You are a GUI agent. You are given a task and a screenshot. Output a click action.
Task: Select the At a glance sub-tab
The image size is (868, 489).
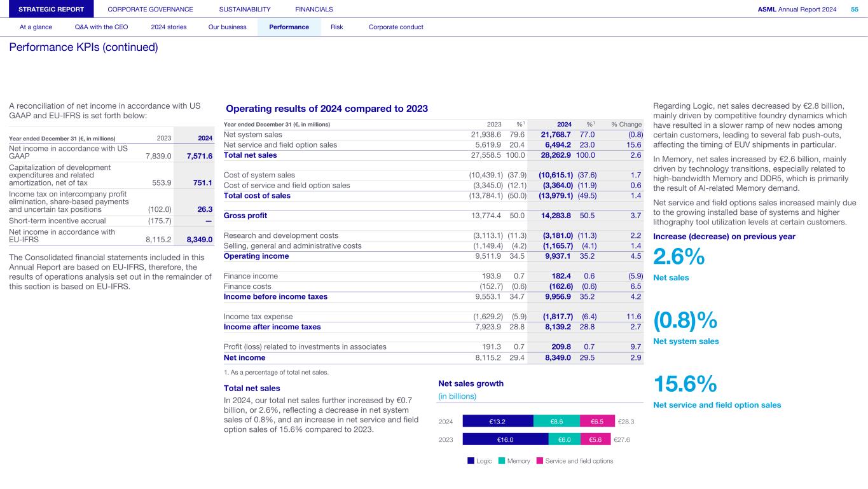36,27
